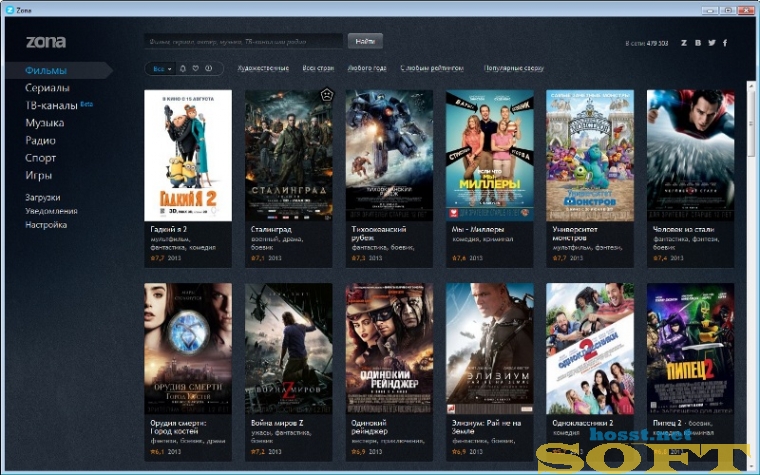This screenshot has width=760, height=475.
Task: Open Уведомления in the sidebar
Action: tap(51, 211)
